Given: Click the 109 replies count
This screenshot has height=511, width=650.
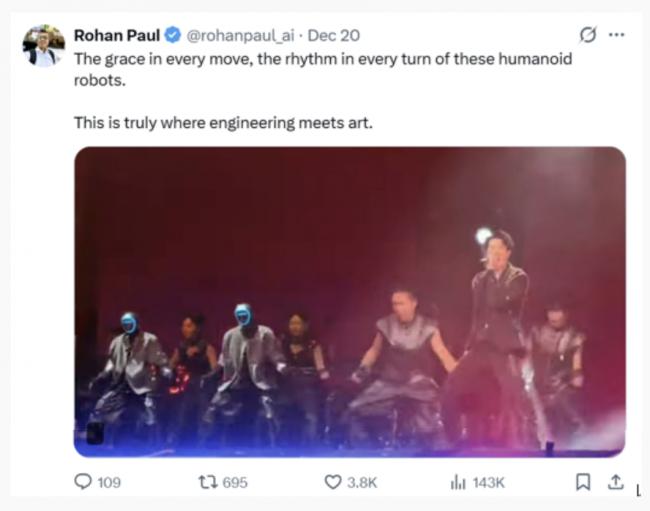Looking at the screenshot, I should coord(108,483).
